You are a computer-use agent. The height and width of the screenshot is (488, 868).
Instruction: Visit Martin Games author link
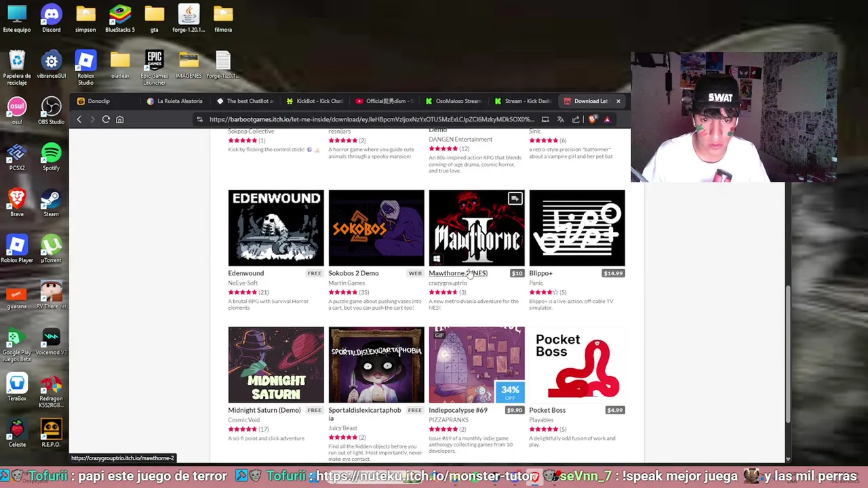(347, 283)
